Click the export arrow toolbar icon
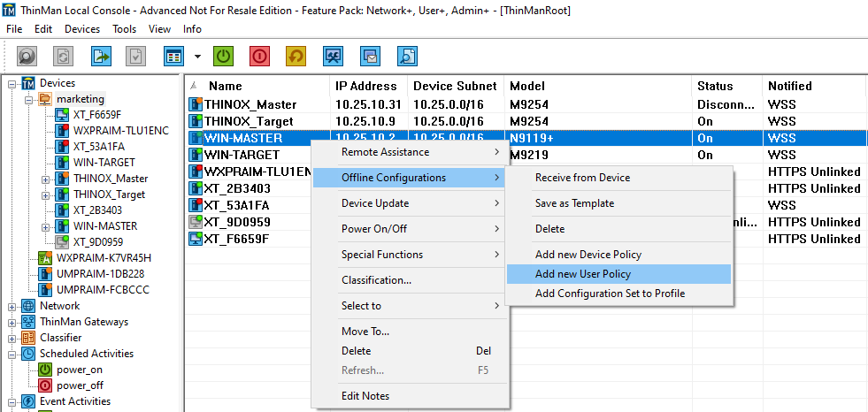 tap(101, 56)
